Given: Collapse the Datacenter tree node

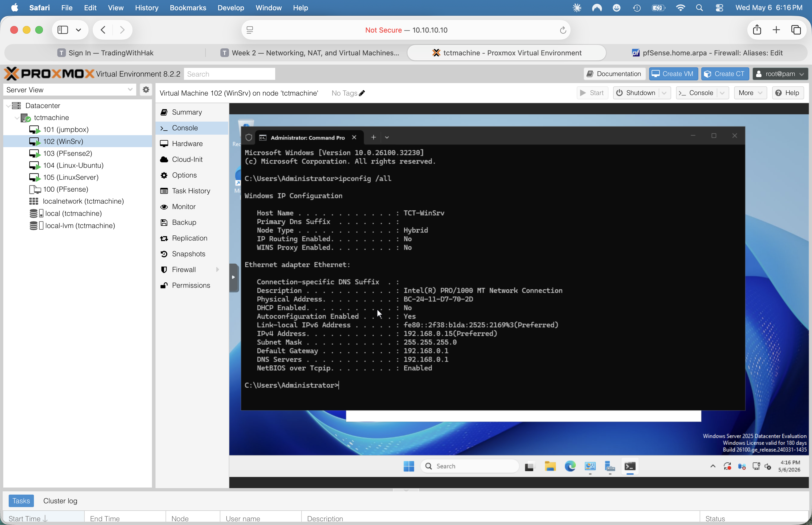Looking at the screenshot, I should click(8, 106).
